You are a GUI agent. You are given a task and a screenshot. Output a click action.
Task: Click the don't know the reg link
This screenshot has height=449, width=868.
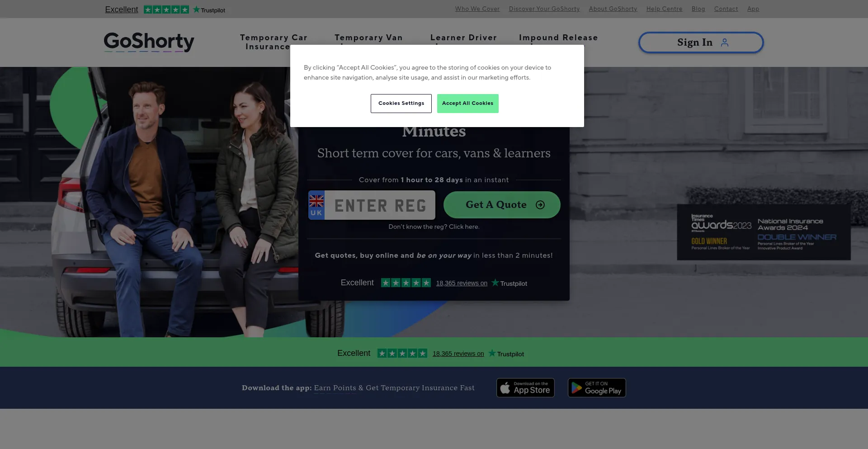click(434, 227)
